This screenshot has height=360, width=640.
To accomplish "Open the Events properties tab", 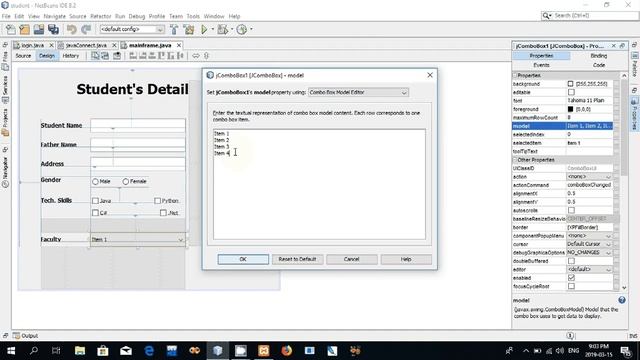I will pyautogui.click(x=541, y=65).
